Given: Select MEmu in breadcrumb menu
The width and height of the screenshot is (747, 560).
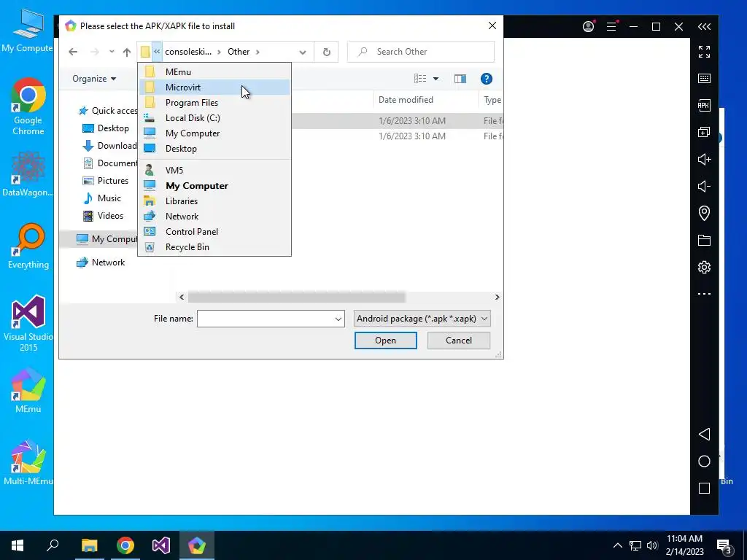Looking at the screenshot, I should pos(214,72).
